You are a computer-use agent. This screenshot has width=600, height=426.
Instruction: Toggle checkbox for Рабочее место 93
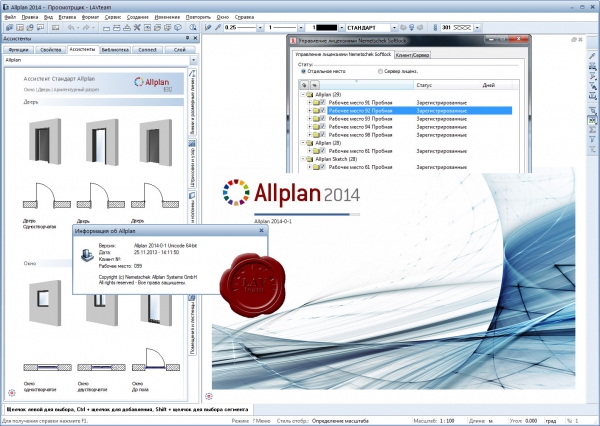(x=322, y=119)
